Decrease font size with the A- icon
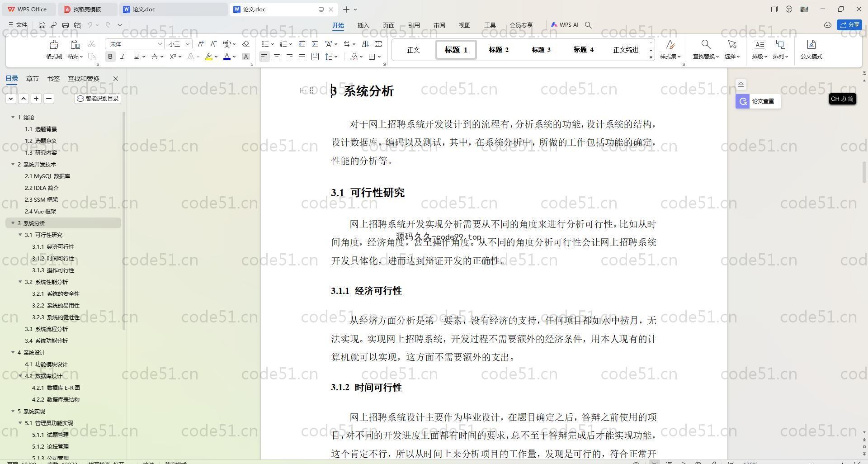 pos(213,44)
